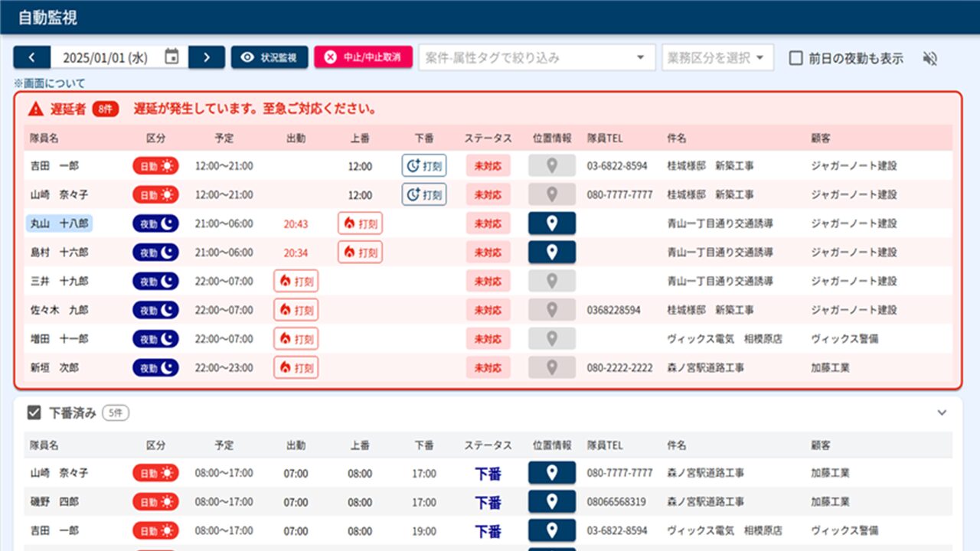Open location pin for 吉田 一郎 in 下番済み
The height and width of the screenshot is (551, 980).
(552, 530)
